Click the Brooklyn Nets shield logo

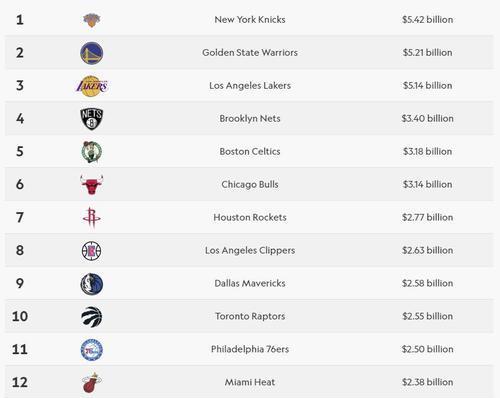92,119
